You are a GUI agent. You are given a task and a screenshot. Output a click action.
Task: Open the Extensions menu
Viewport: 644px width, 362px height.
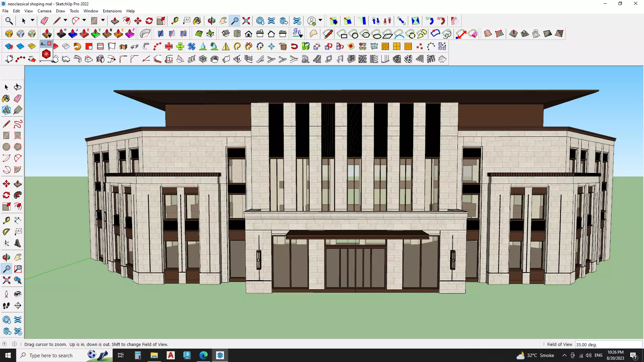click(112, 11)
